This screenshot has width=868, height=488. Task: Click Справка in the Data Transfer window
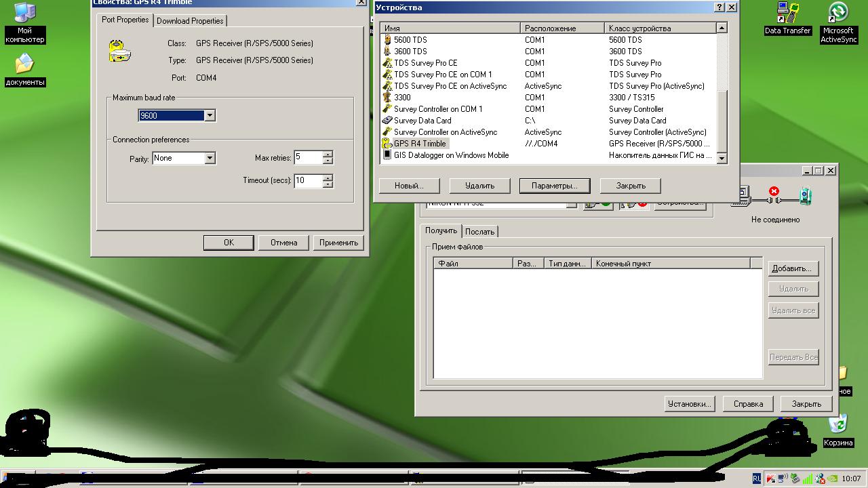coord(749,404)
